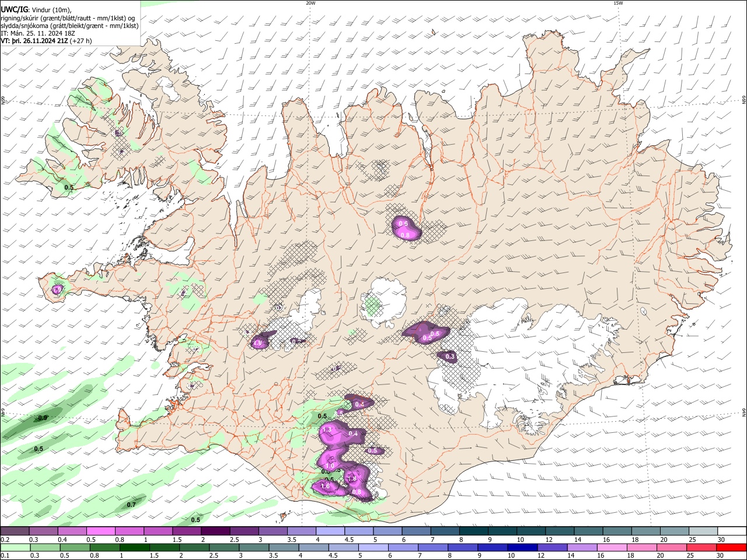Image resolution: width=747 pixels, height=560 pixels.
Task: Click the '0.1' label in the rain legend
Action: pos(5,555)
